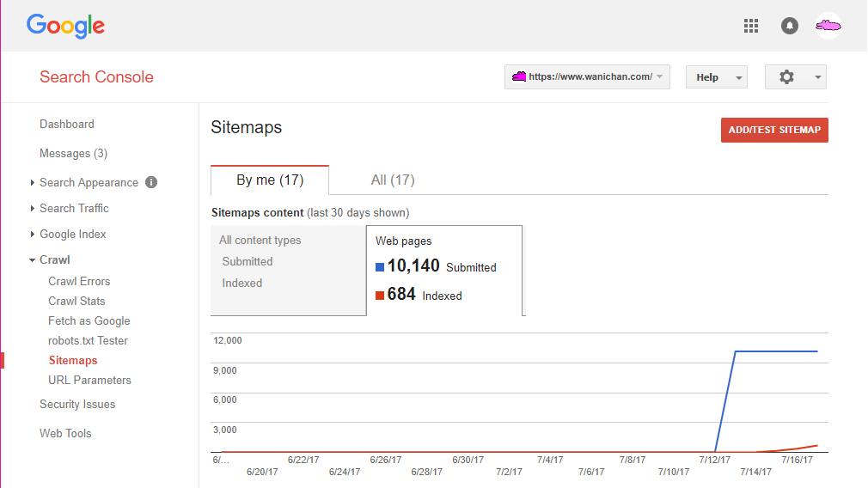Click the Help button

click(x=717, y=77)
